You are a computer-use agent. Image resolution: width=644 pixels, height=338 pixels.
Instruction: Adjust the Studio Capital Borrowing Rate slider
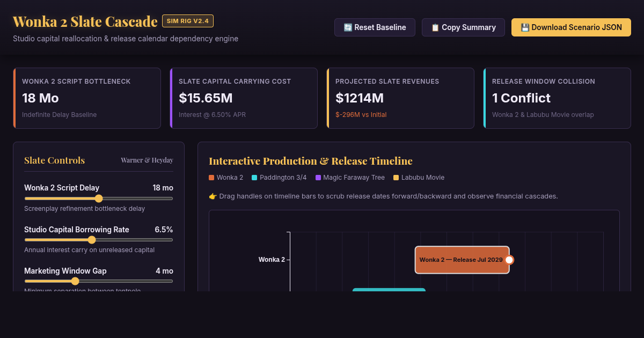[99, 240]
